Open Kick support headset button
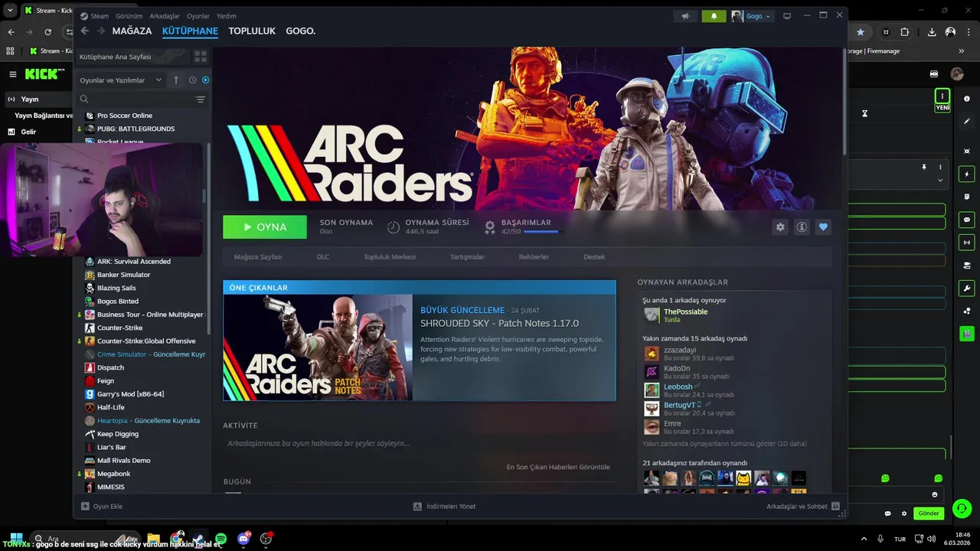The width and height of the screenshot is (980, 551). [962, 508]
